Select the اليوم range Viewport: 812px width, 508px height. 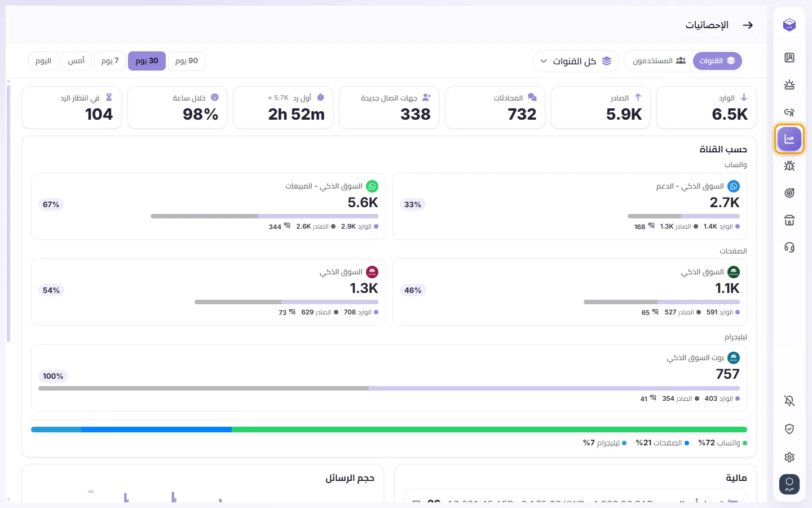[x=43, y=61]
